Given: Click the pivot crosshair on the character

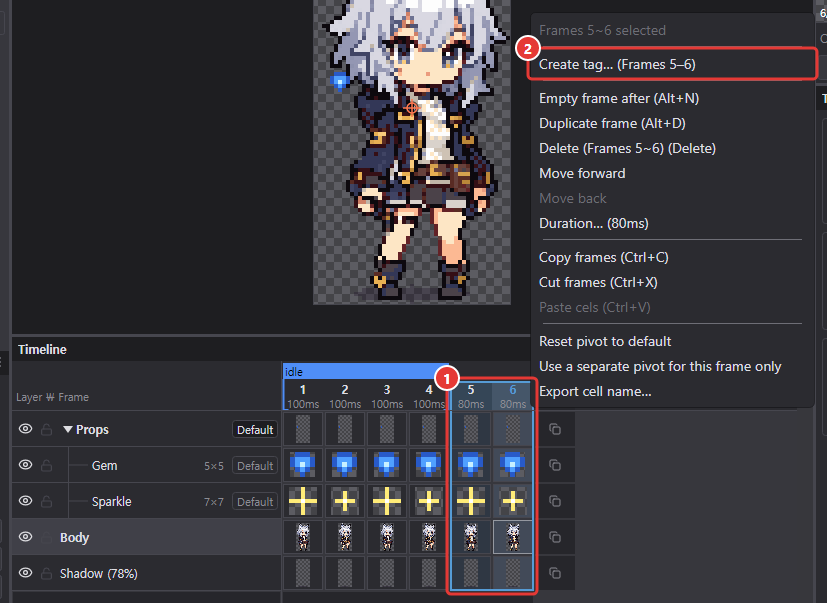Looking at the screenshot, I should [x=412, y=108].
